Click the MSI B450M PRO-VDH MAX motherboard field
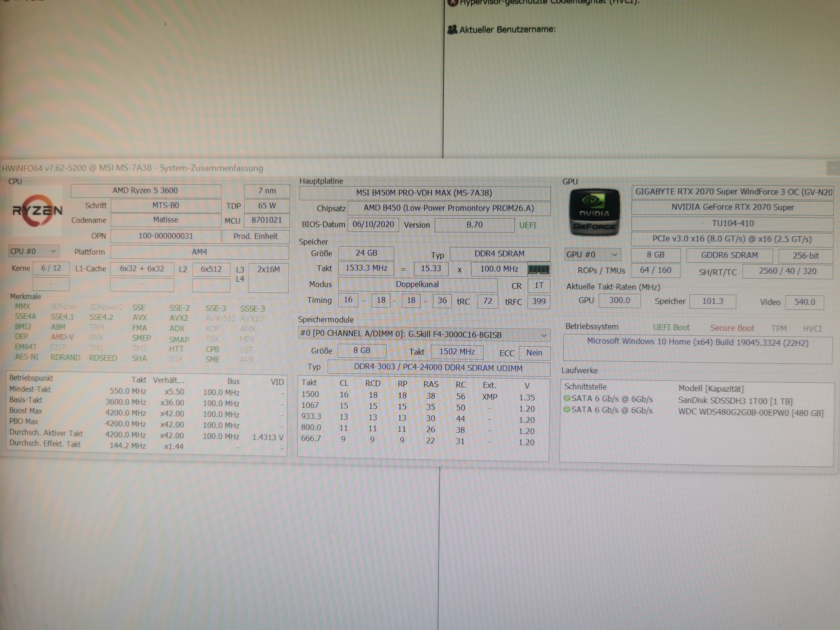This screenshot has width=840, height=630. pos(424,193)
